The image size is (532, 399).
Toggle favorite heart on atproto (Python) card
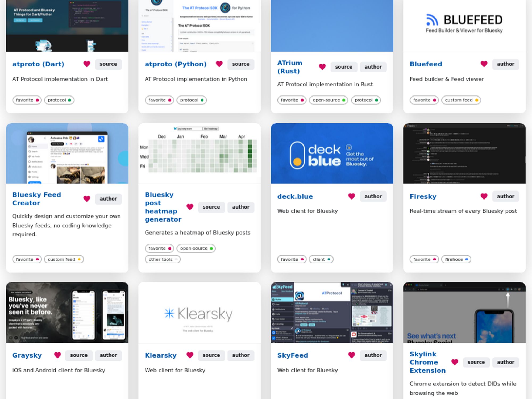pos(219,64)
